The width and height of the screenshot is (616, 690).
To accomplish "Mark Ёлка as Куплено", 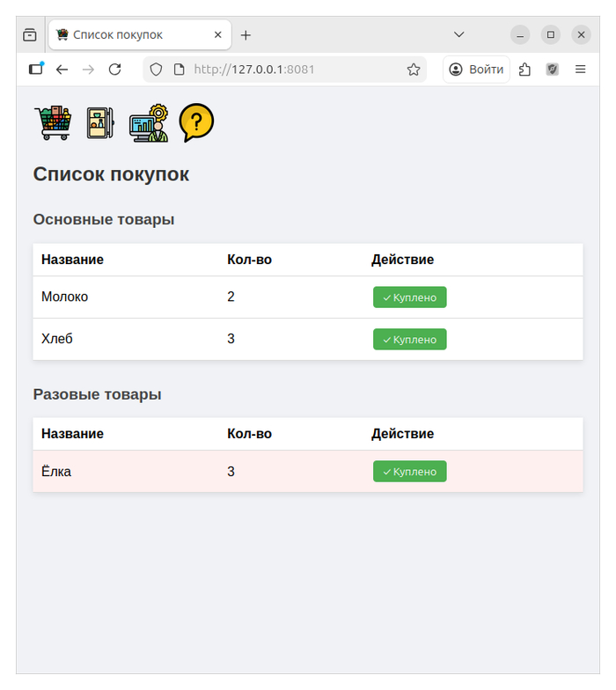I will point(410,472).
